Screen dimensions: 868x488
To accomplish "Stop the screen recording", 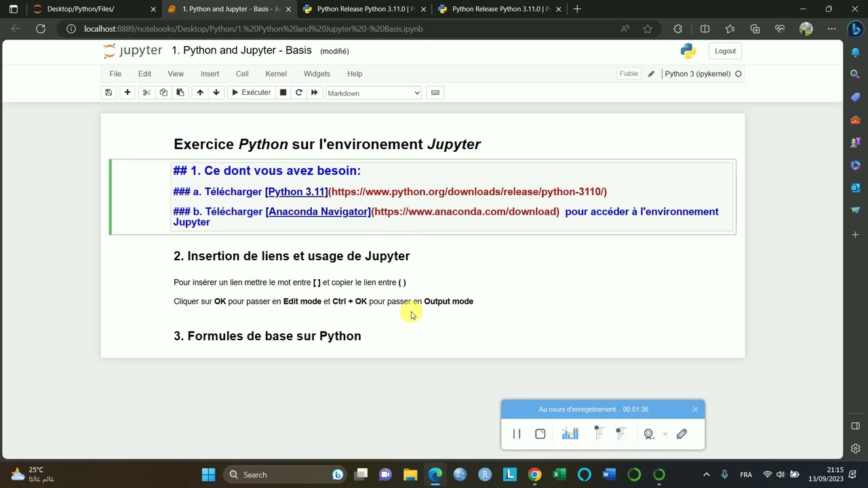I will click(540, 434).
